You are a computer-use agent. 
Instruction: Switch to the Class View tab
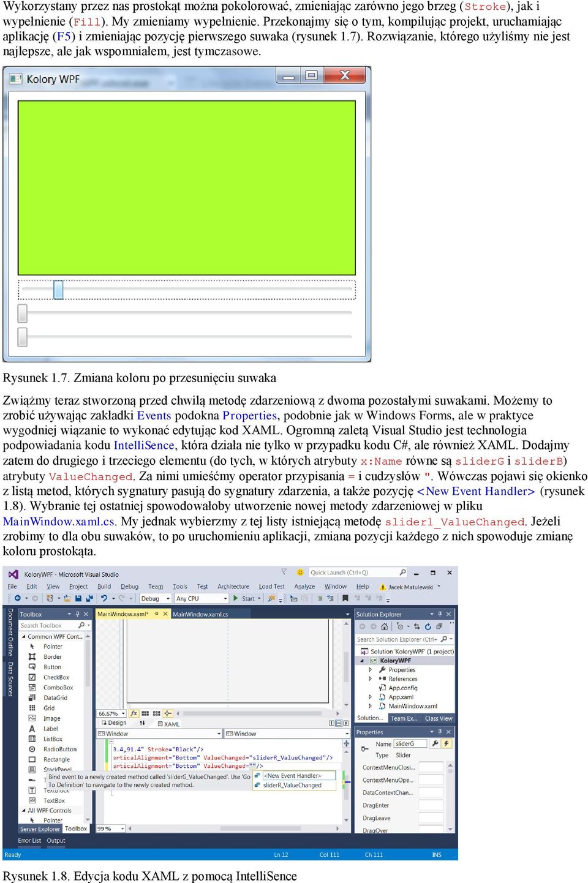439,718
